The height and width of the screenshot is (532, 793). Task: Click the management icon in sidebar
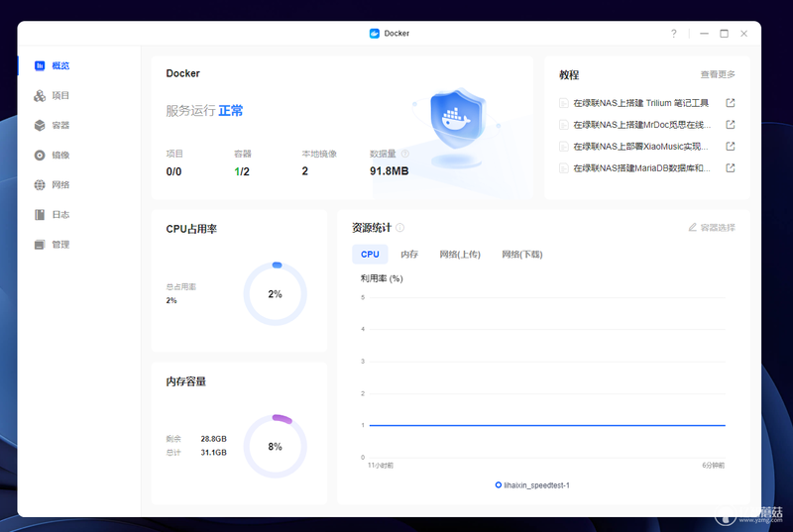click(x=40, y=245)
